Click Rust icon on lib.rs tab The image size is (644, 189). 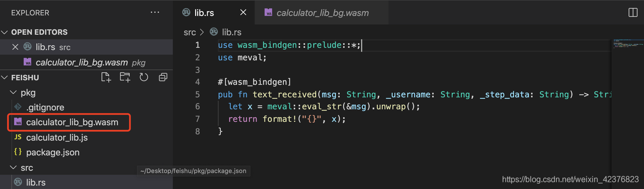point(186,13)
